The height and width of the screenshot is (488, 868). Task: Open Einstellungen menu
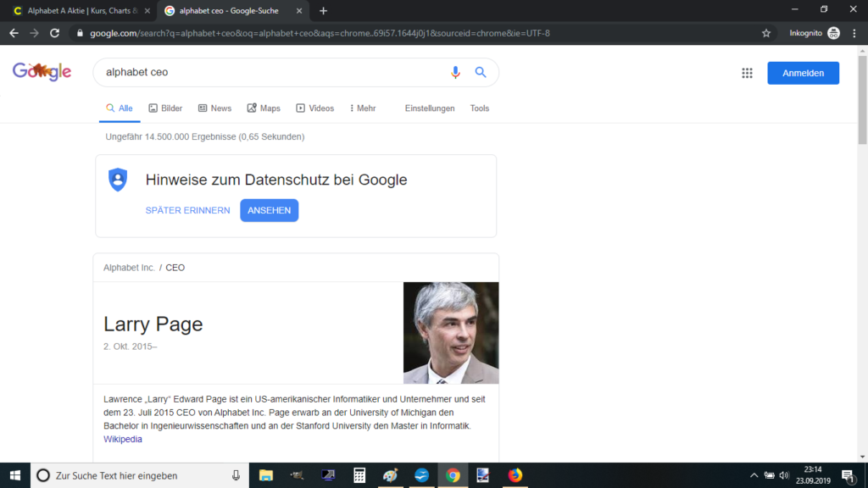[430, 108]
